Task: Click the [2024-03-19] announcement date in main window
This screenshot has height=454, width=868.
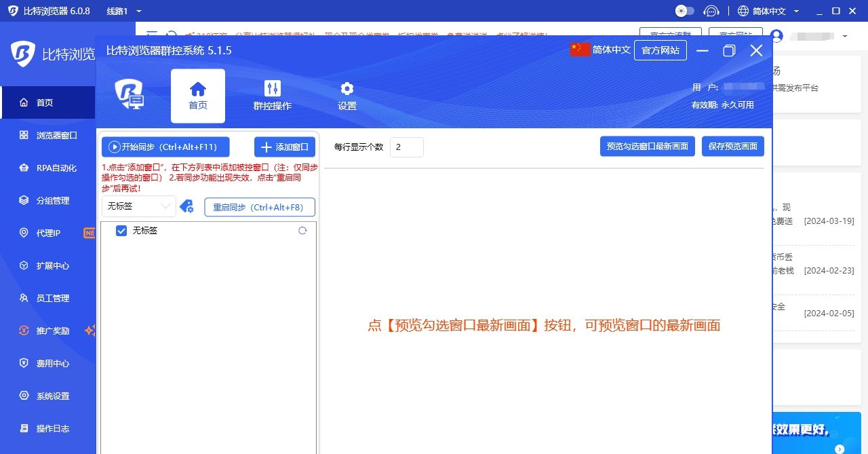Action: 829,221
